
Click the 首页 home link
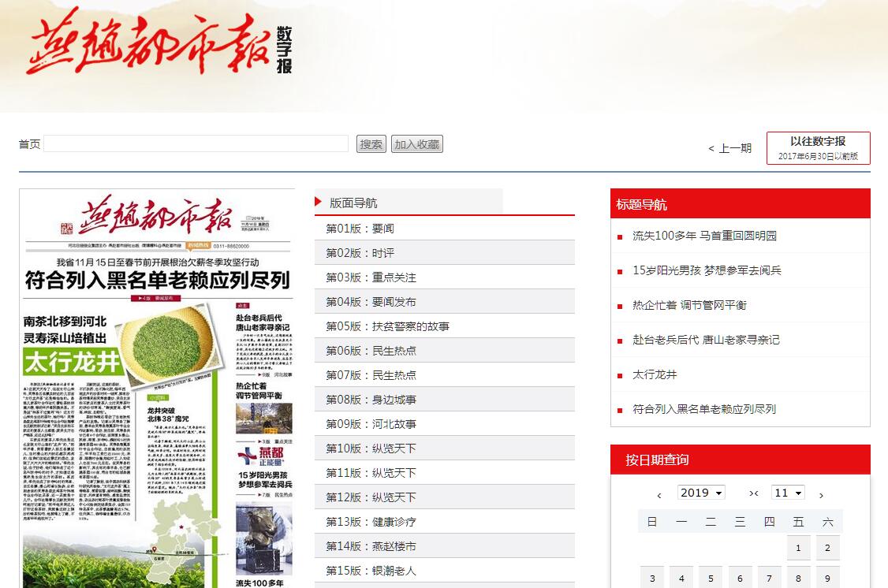(29, 144)
